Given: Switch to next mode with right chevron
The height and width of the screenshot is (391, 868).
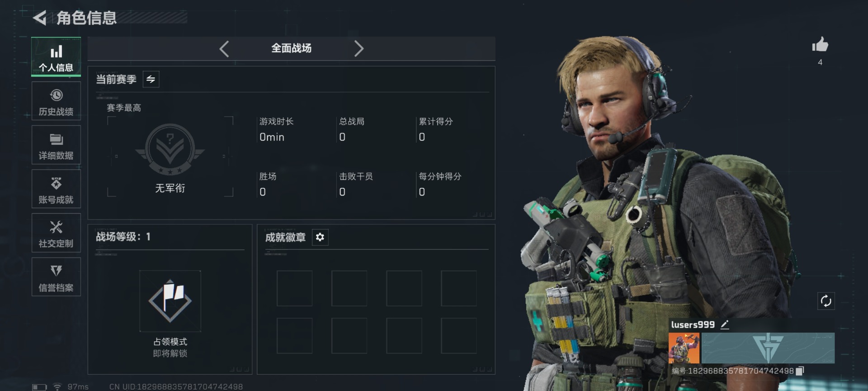Looking at the screenshot, I should click(x=359, y=48).
